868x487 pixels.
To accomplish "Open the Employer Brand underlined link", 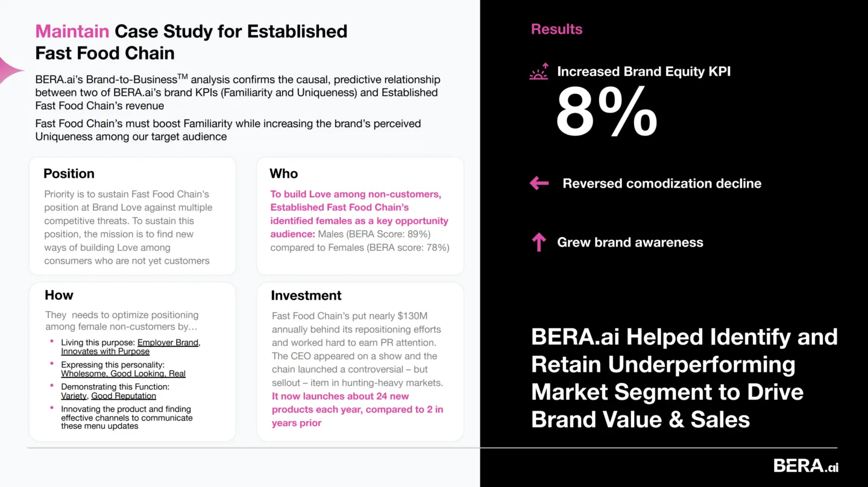I will coord(169,342).
